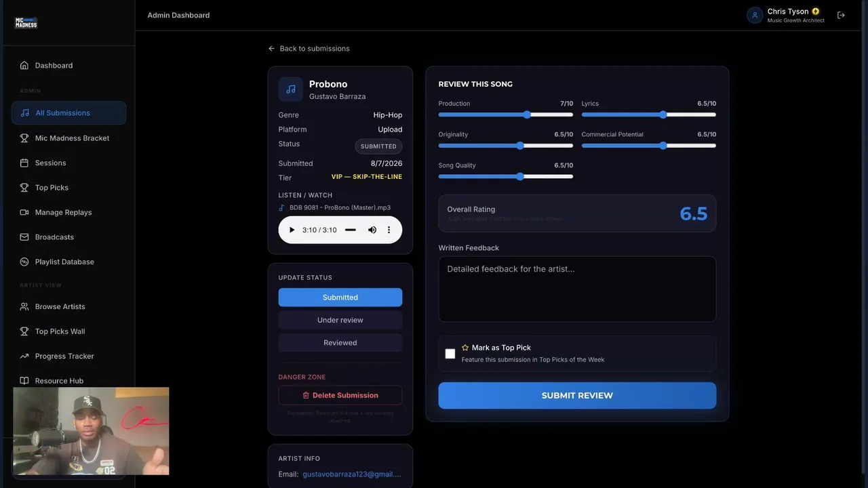Click the 8/7/2026 submitted date
Image resolution: width=868 pixels, height=488 pixels.
tap(387, 163)
